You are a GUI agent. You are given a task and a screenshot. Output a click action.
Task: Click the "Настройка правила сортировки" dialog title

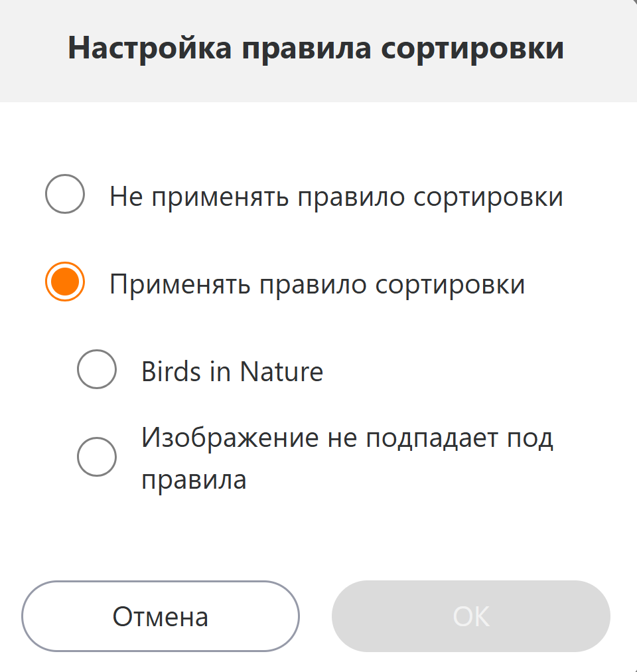pyautogui.click(x=316, y=49)
